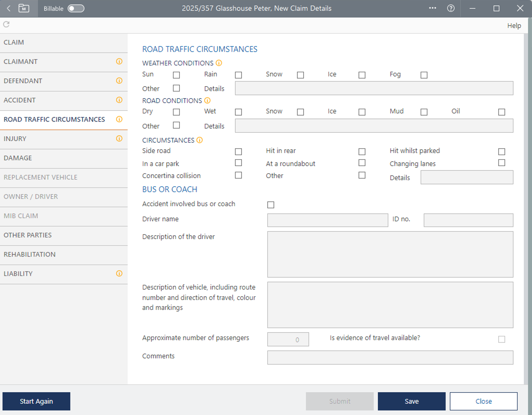Open the Other Parties section
The width and height of the screenshot is (532, 415).
(x=28, y=235)
